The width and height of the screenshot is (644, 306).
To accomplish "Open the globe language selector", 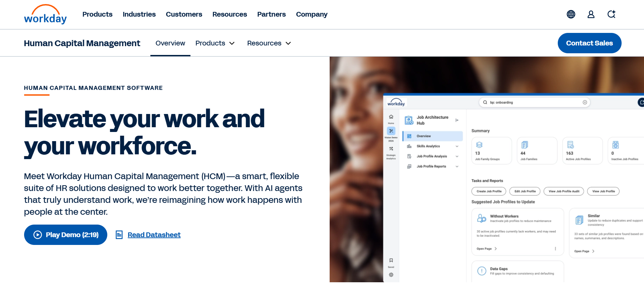I will pyautogui.click(x=571, y=14).
